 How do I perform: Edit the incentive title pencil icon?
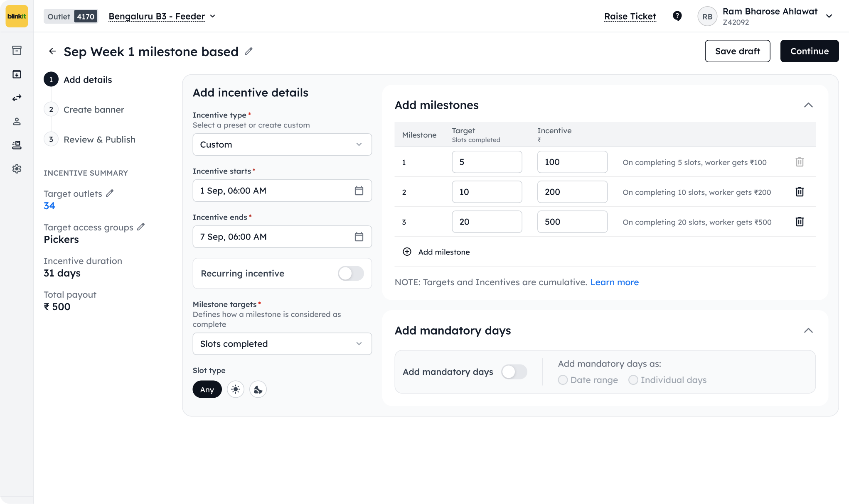coord(249,51)
